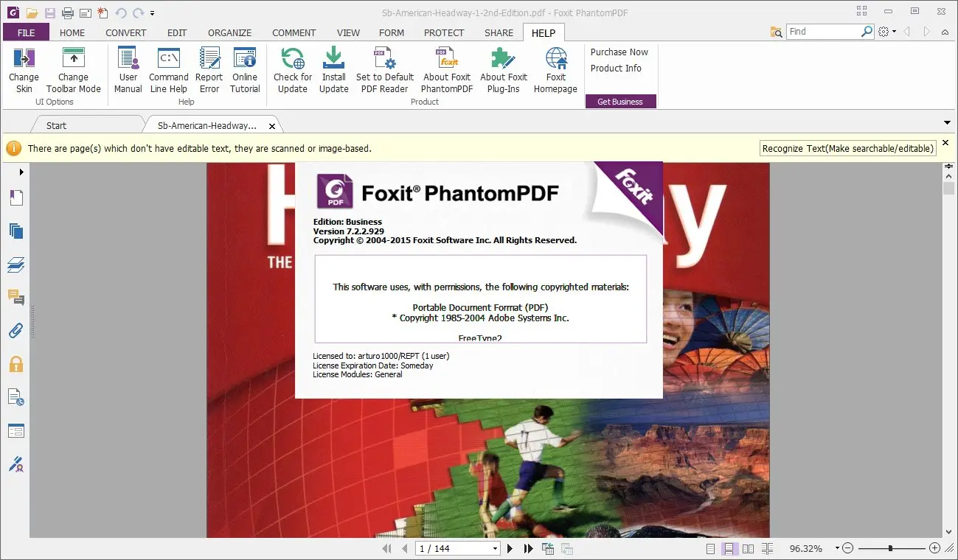Click the Print icon in quick access toolbar

tap(68, 13)
